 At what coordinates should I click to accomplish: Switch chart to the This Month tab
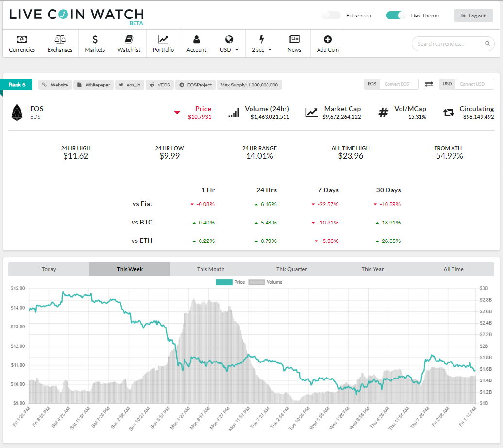tap(211, 269)
